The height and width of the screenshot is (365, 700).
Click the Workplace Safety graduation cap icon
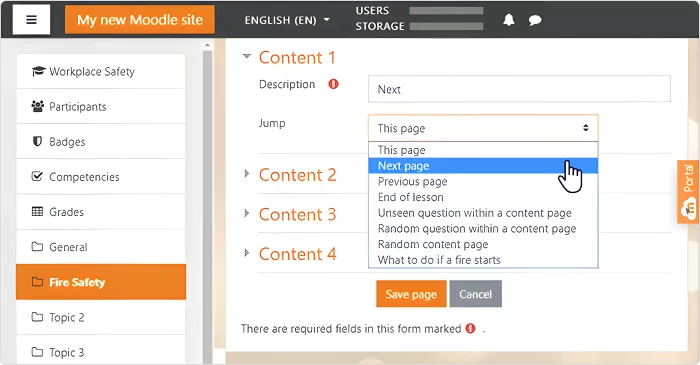coord(38,71)
